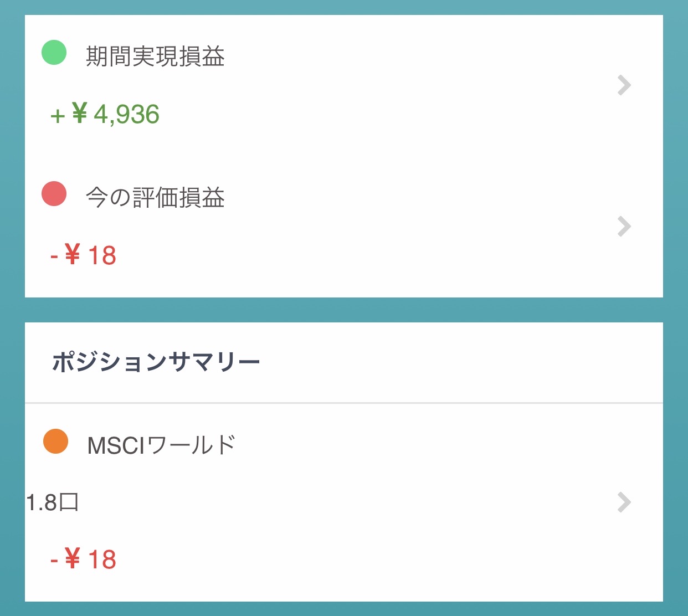The image size is (688, 616).
Task: Expand the 期間実現損益 chevron arrow
Action: coord(624,85)
